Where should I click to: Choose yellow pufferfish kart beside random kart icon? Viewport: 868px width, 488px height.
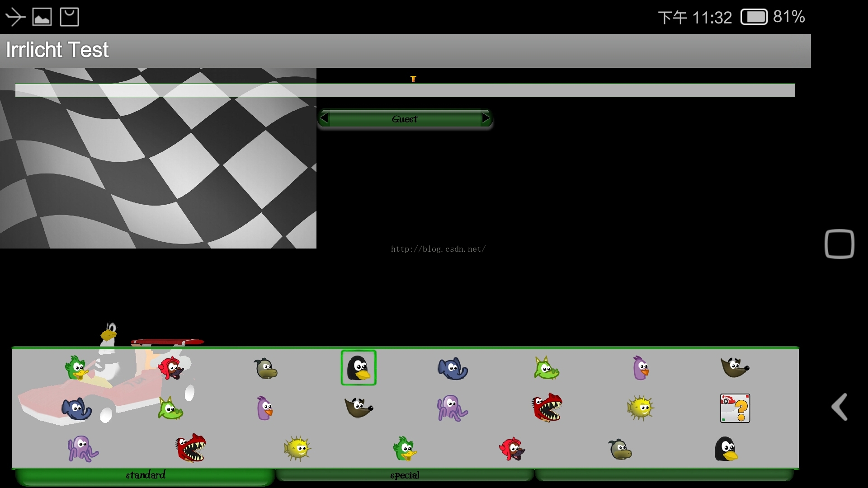(x=640, y=408)
